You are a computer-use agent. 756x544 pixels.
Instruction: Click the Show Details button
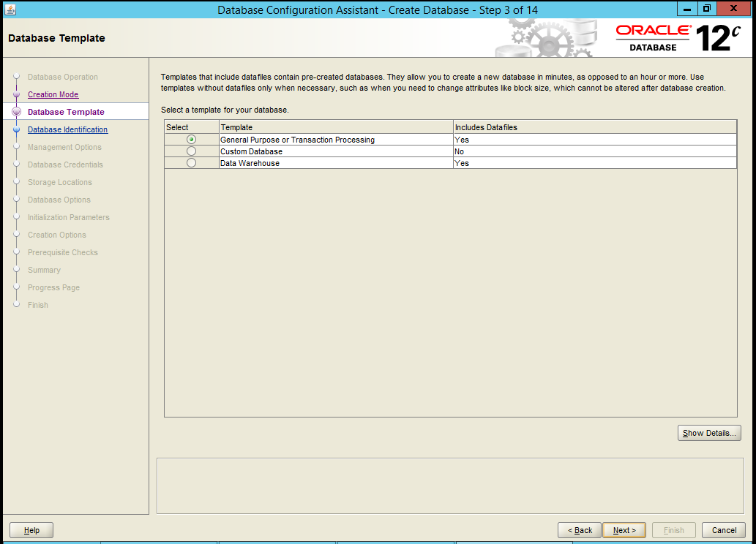pyautogui.click(x=709, y=433)
